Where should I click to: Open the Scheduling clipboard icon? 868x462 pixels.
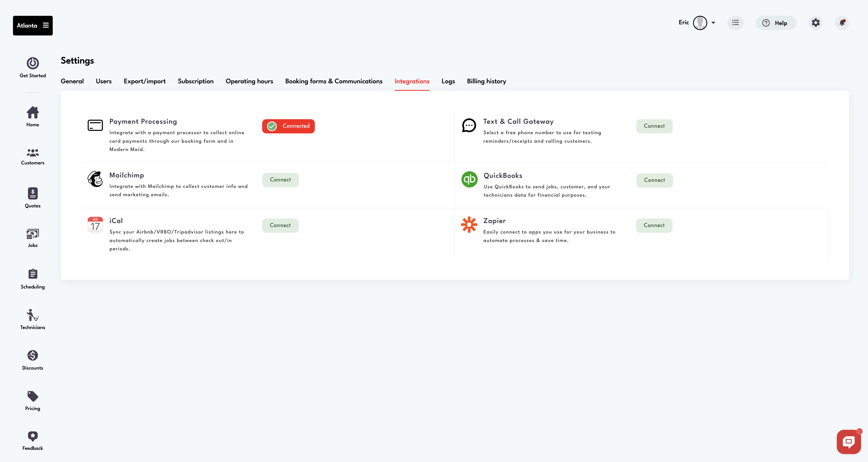pyautogui.click(x=33, y=274)
